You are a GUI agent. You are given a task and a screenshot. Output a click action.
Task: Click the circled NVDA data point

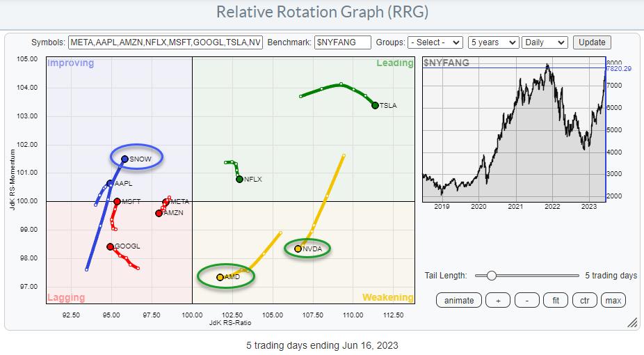298,248
